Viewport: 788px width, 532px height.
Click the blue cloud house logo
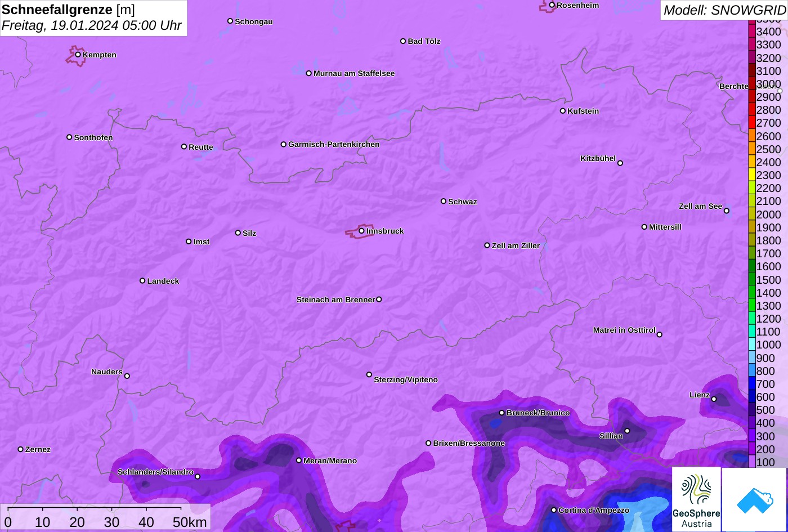(754, 499)
